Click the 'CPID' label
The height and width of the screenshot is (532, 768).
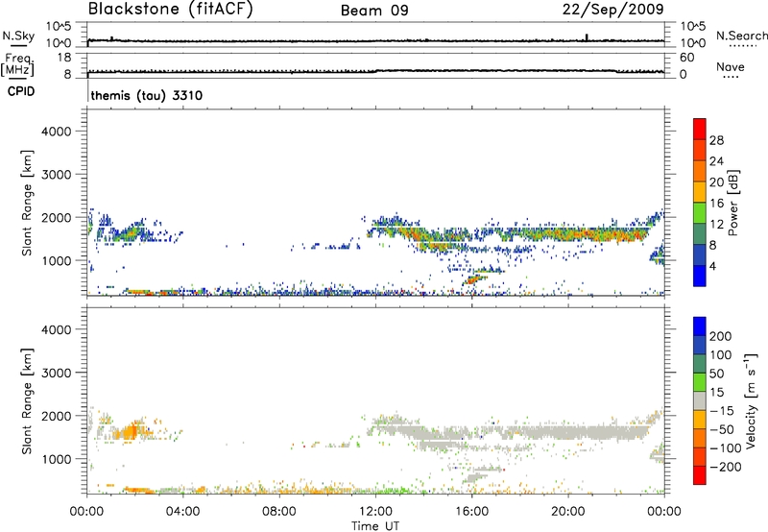pos(21,91)
